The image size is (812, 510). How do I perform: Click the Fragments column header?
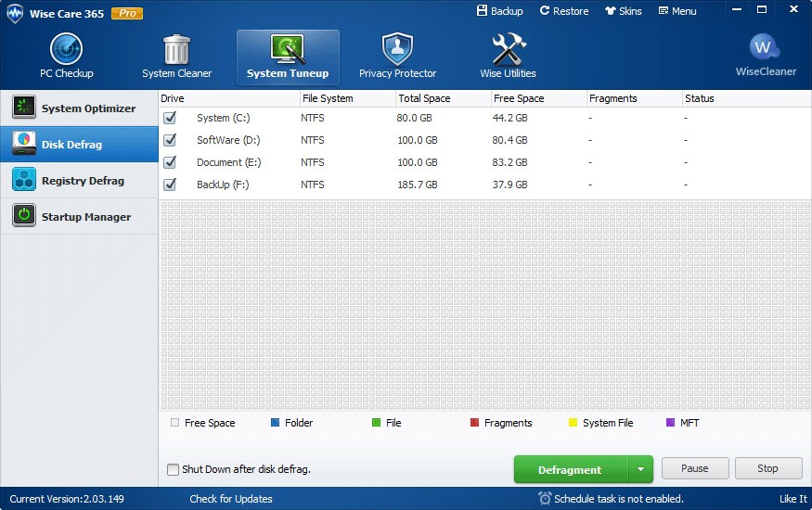click(635, 98)
